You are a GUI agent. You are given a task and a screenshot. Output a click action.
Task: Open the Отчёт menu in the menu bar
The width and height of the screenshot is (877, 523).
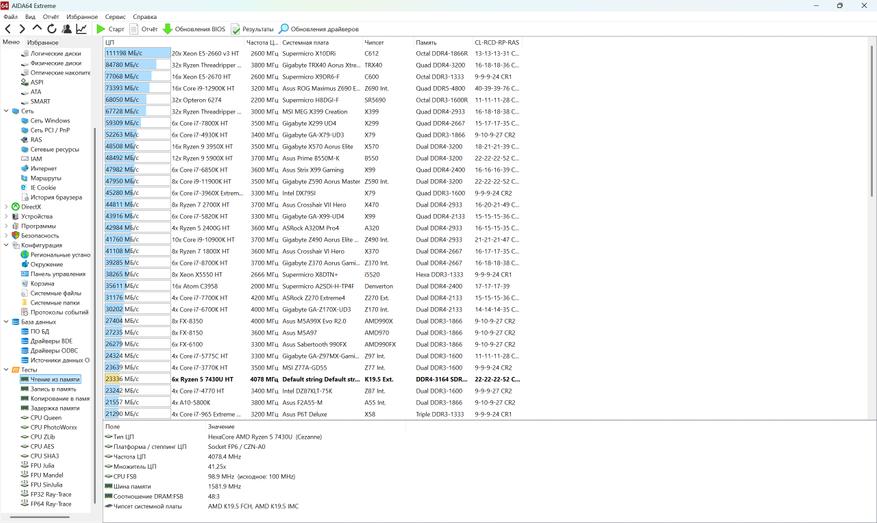[51, 17]
